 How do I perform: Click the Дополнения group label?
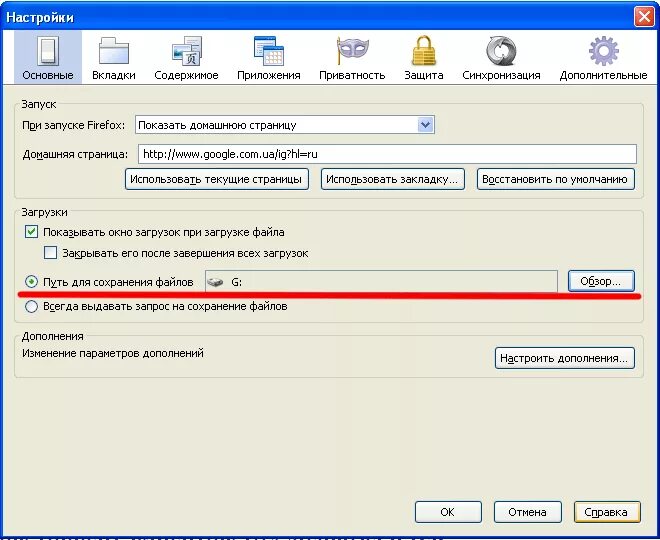(x=53, y=336)
